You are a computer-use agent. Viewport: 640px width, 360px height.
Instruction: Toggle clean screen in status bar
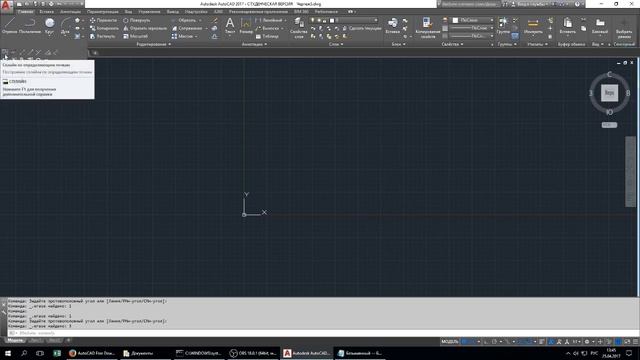click(x=627, y=342)
